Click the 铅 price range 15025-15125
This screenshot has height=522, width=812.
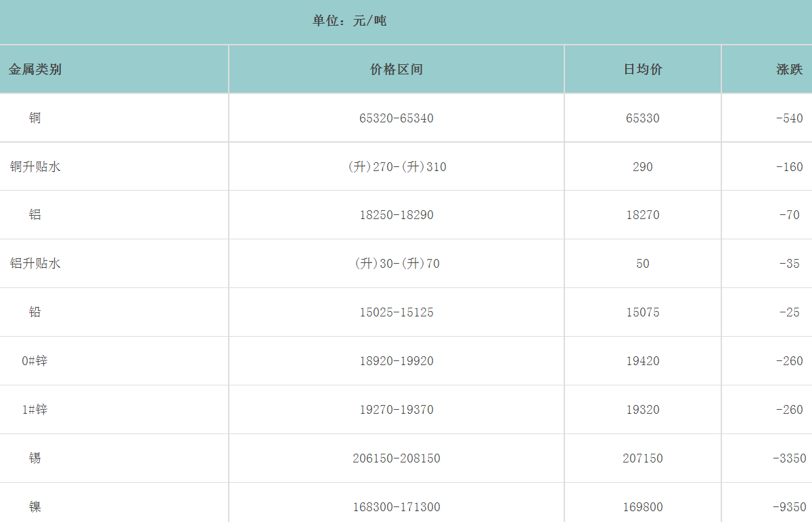[397, 312]
